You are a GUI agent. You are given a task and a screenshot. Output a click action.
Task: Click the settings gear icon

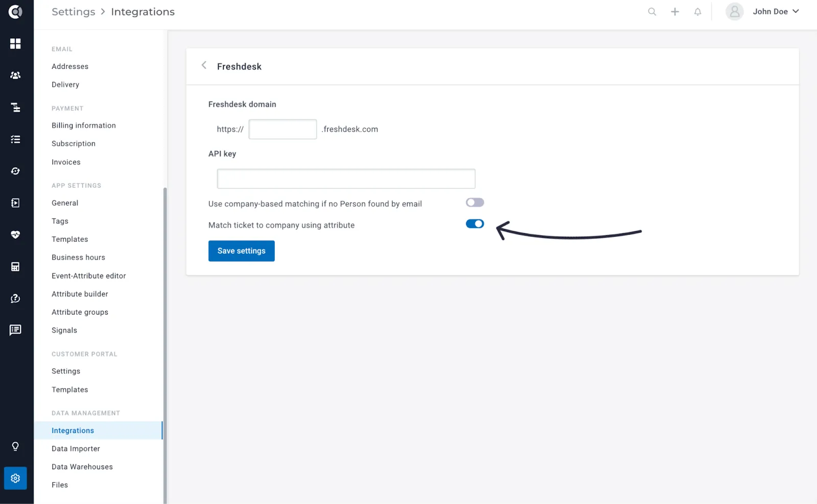pos(15,478)
